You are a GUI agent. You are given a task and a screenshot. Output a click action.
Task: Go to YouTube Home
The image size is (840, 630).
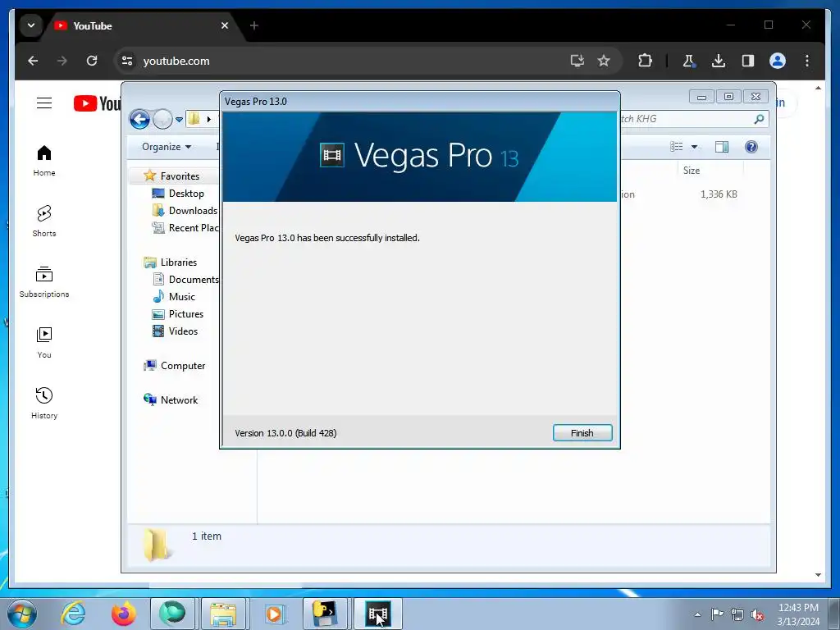(44, 161)
